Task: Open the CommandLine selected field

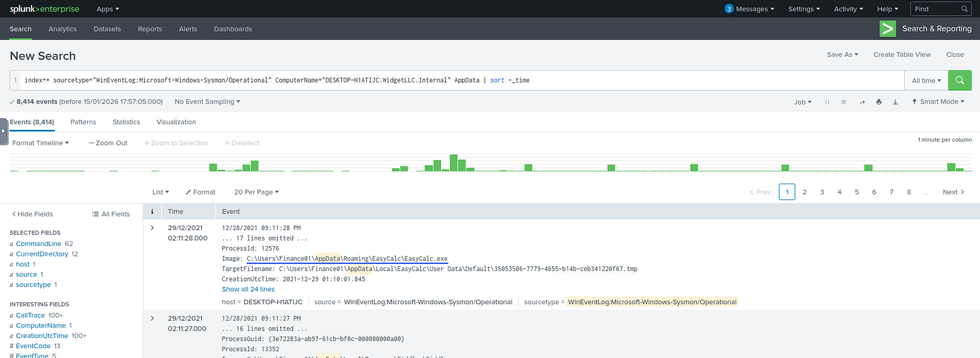Action: click(39, 244)
